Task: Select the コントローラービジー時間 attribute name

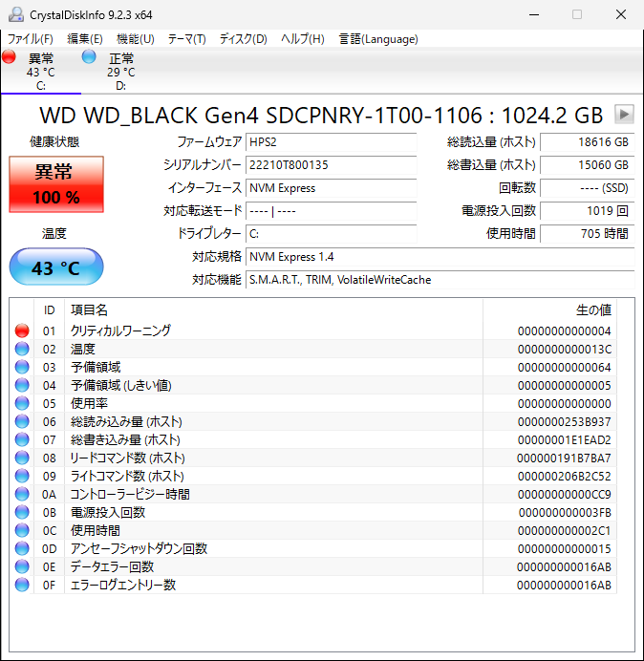Action: 130,494
